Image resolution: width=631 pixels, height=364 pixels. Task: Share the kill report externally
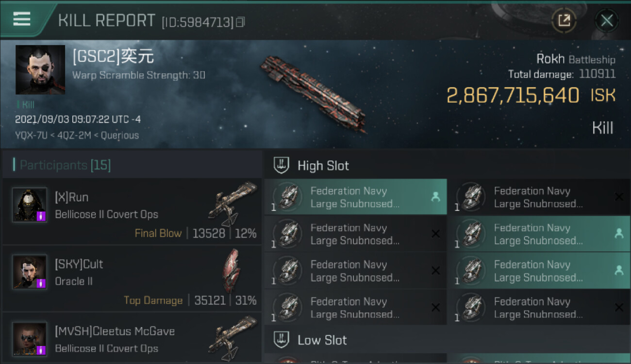tap(564, 20)
